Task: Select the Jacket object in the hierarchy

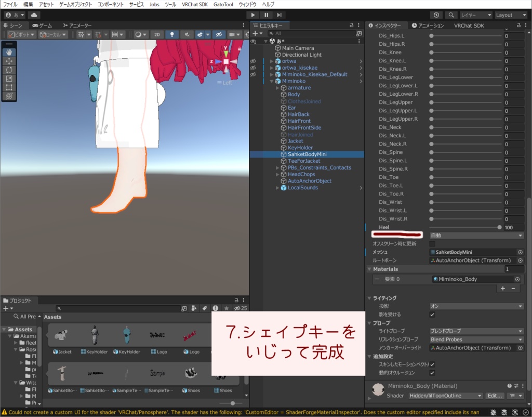Action: tap(295, 141)
